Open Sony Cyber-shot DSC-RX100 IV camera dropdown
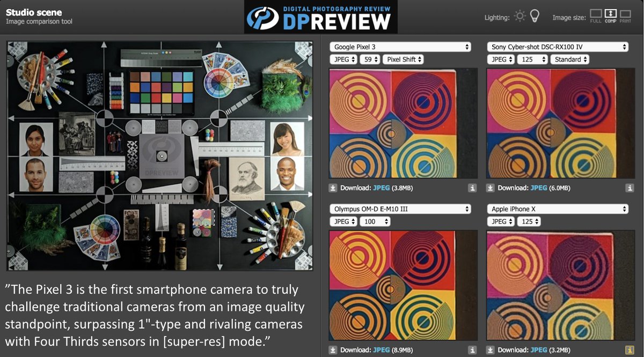644x357 pixels. point(558,47)
